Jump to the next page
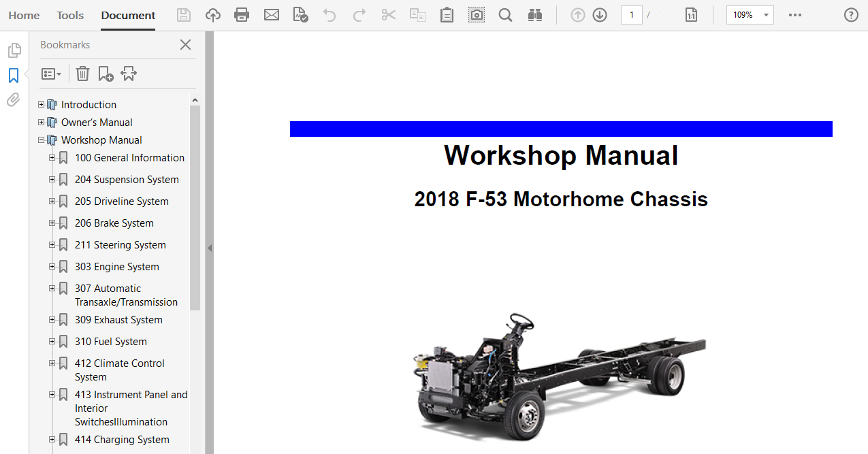This screenshot has height=454, width=868. [600, 14]
